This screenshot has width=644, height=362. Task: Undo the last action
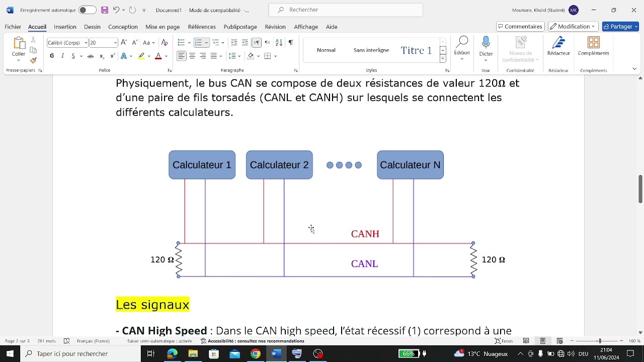tap(116, 10)
